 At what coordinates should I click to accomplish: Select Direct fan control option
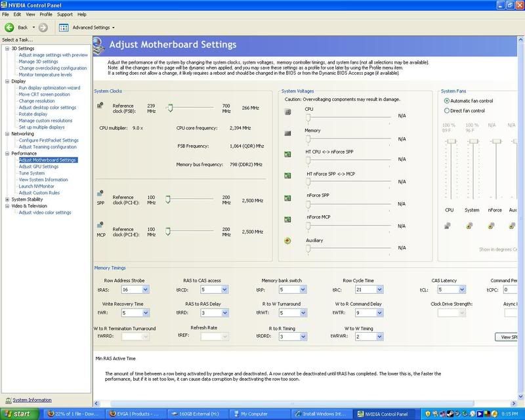[447, 111]
